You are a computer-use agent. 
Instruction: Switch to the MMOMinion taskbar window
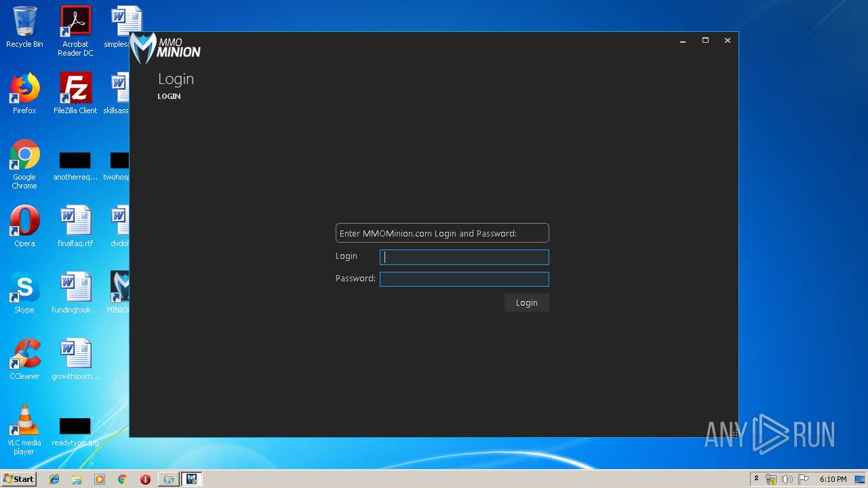pyautogui.click(x=192, y=479)
